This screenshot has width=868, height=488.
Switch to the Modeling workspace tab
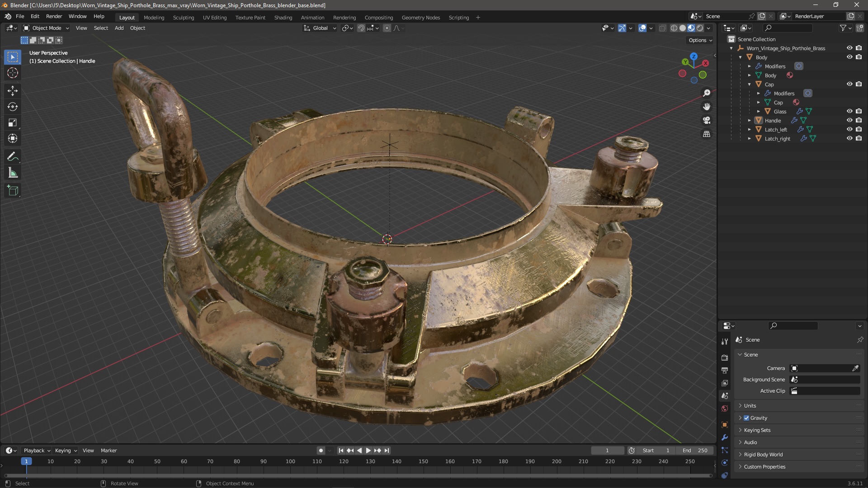click(154, 18)
